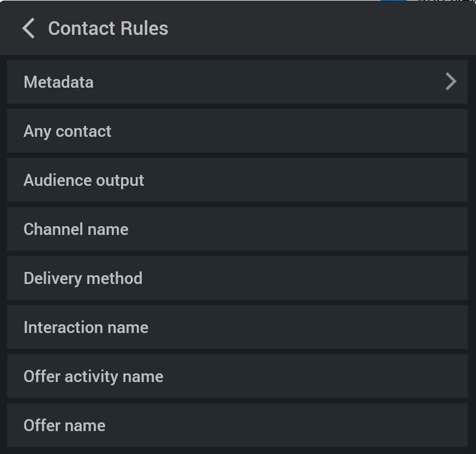Click the Contact Rules header title
The width and height of the screenshot is (476, 454).
[108, 28]
